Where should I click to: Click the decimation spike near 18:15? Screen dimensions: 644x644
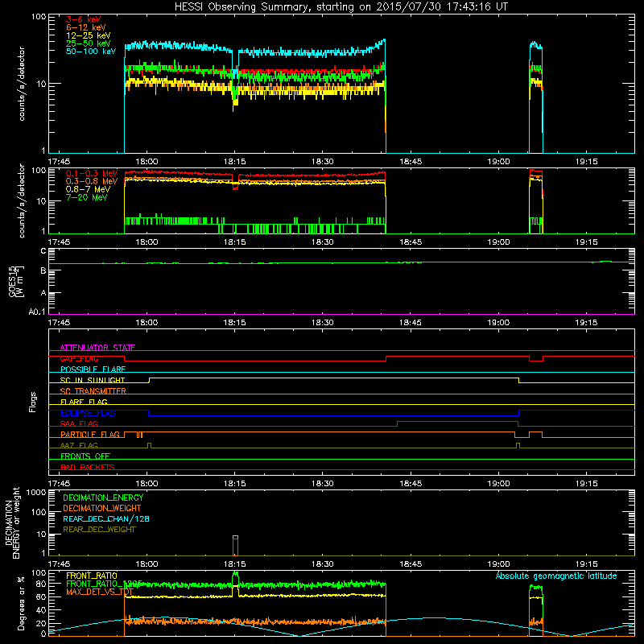click(x=235, y=546)
